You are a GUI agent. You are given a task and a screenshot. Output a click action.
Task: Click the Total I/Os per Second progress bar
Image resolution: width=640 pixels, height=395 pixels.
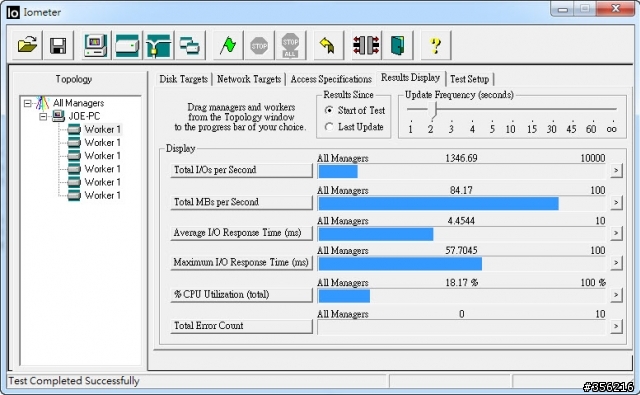click(x=462, y=171)
